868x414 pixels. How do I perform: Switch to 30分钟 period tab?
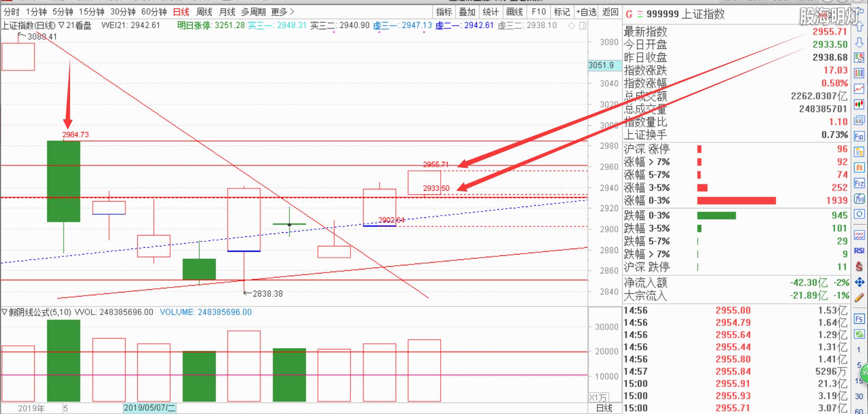point(123,12)
